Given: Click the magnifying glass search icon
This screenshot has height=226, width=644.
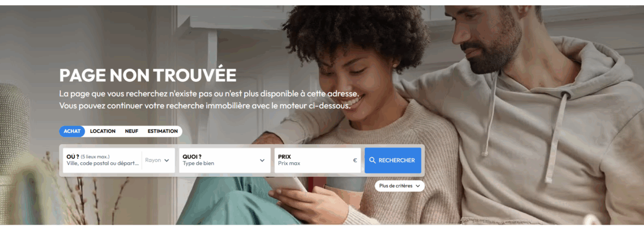Looking at the screenshot, I should (x=372, y=160).
